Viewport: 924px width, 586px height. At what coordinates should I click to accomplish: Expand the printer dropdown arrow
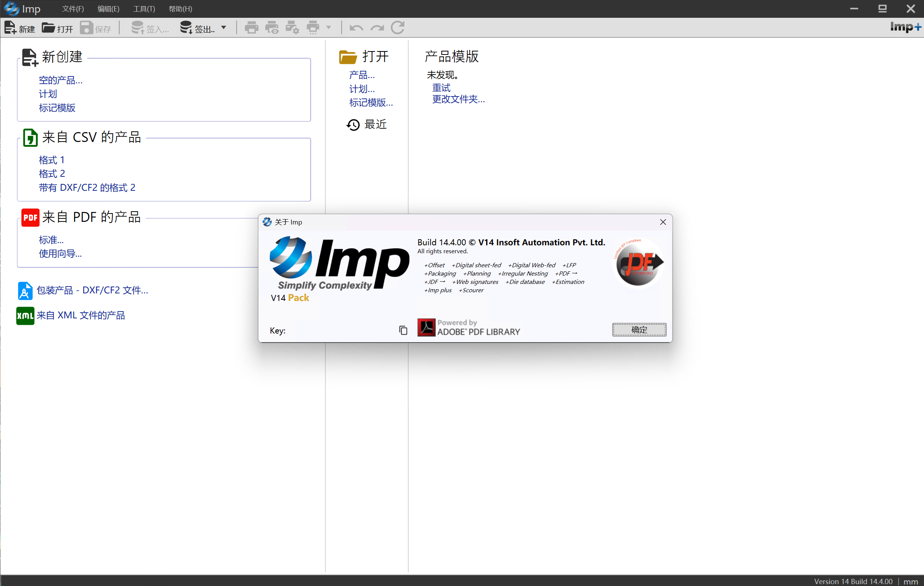coord(328,28)
